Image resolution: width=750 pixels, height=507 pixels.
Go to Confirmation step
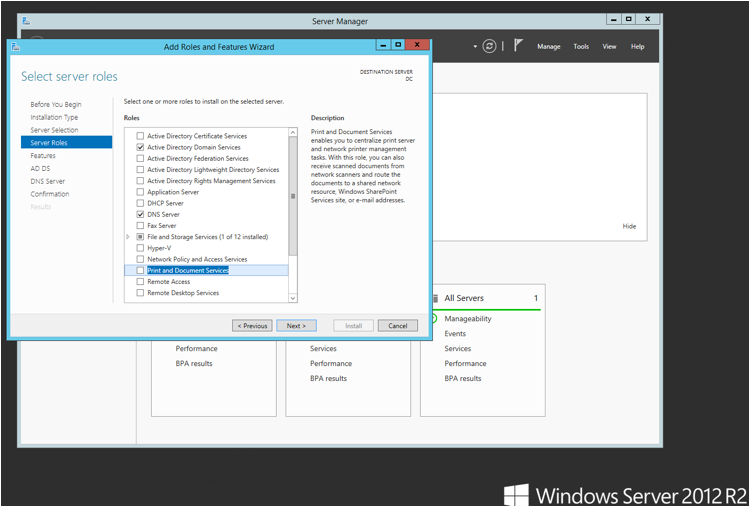[x=50, y=194]
